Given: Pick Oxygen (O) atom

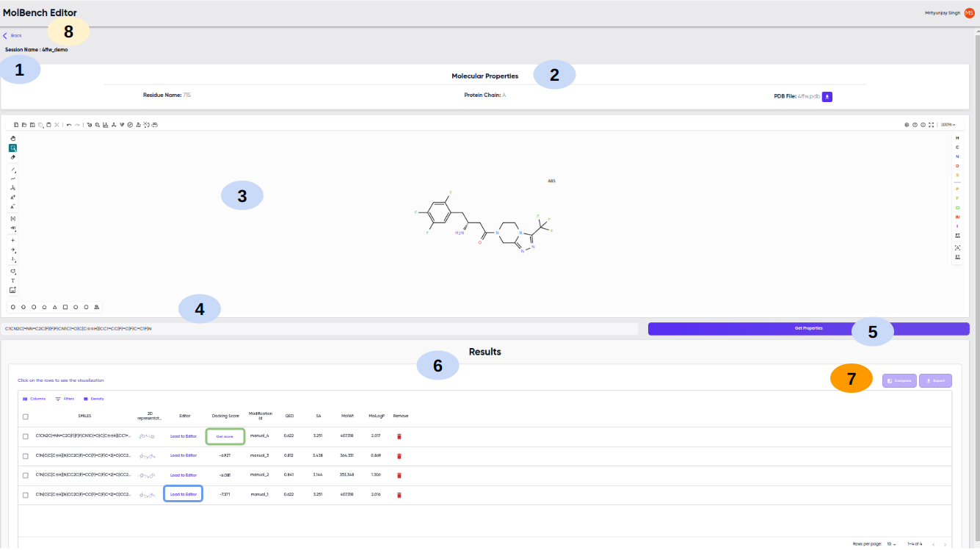Looking at the screenshot, I should (957, 166).
